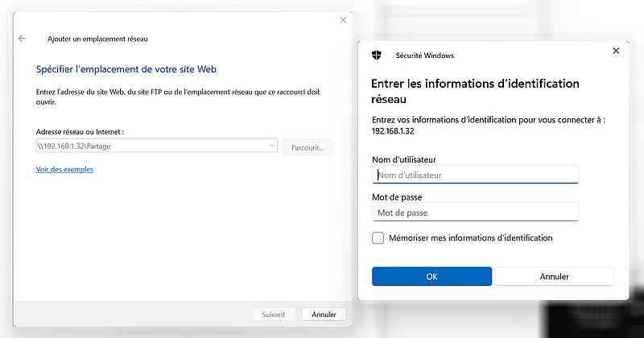
Task: Click Annuler in the network location wizard
Action: [324, 314]
